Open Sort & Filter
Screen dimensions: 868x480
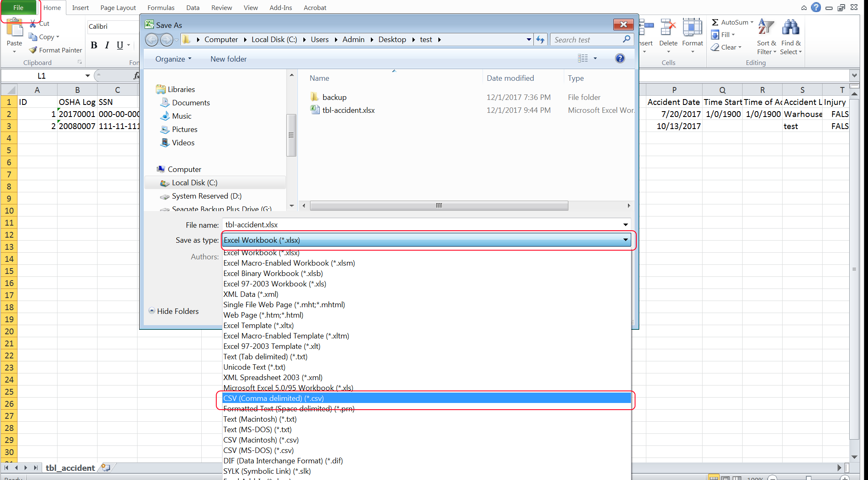766,37
